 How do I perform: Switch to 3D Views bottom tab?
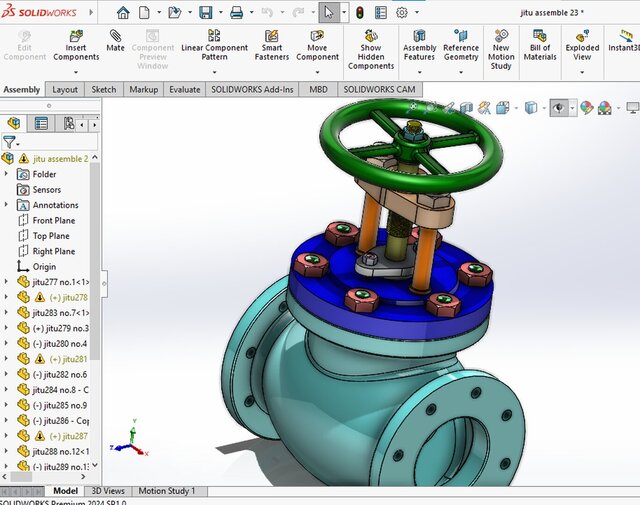108,491
